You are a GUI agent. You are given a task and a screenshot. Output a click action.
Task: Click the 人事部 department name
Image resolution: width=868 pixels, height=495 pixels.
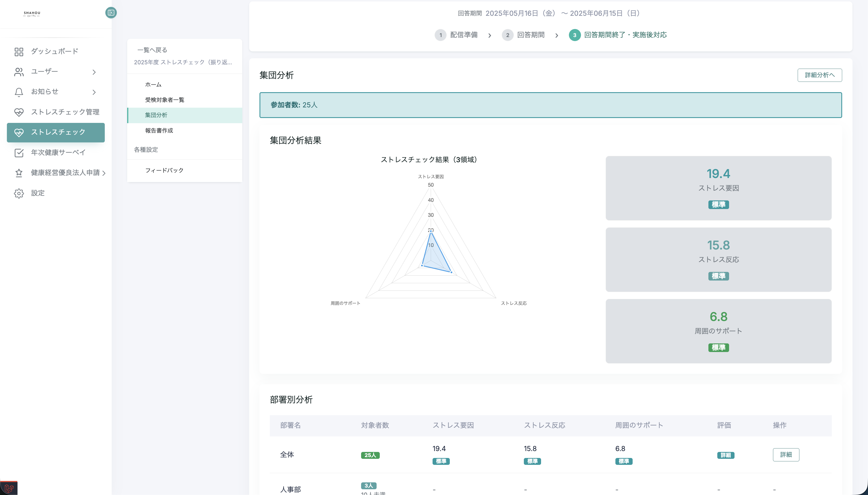coord(290,490)
